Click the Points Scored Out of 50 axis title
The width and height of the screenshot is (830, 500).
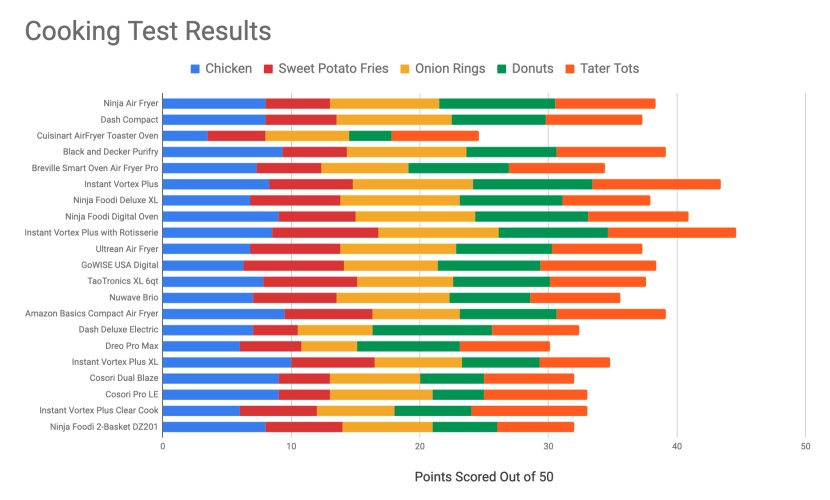tap(484, 477)
